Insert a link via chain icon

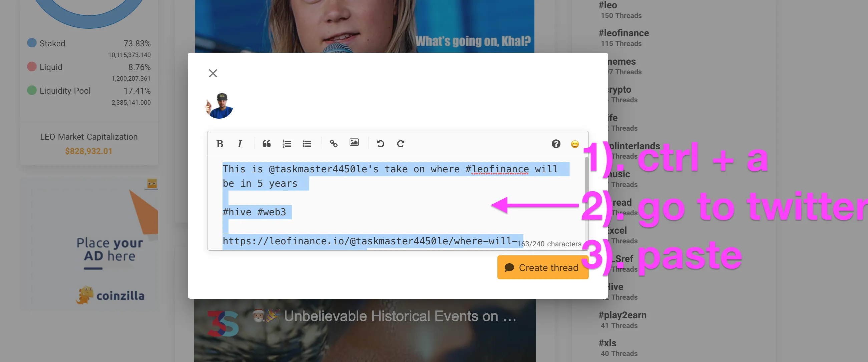click(334, 144)
